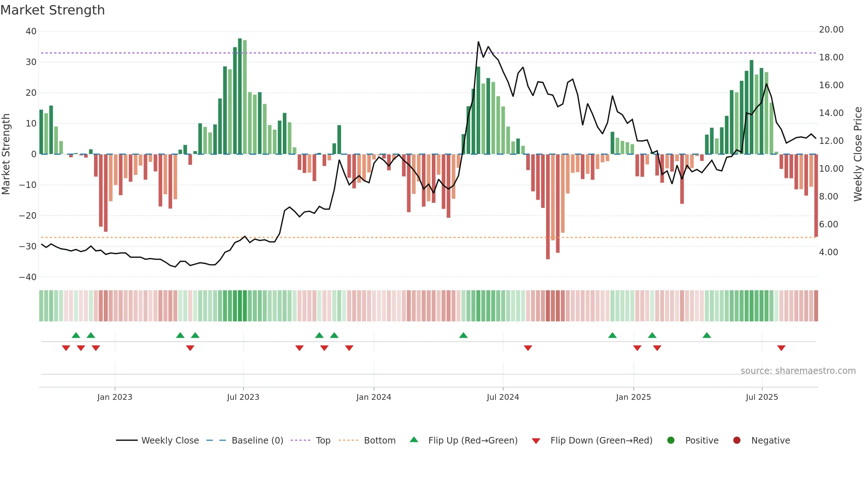Viewport: 868px width, 488px height.
Task: Click the 40 strength axis label
Action: click(x=31, y=31)
